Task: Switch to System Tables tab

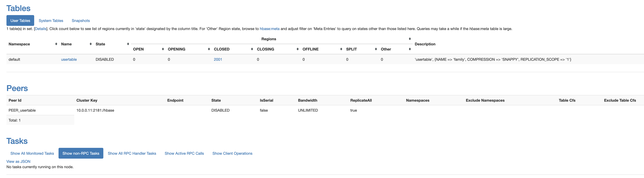Action: (51, 21)
